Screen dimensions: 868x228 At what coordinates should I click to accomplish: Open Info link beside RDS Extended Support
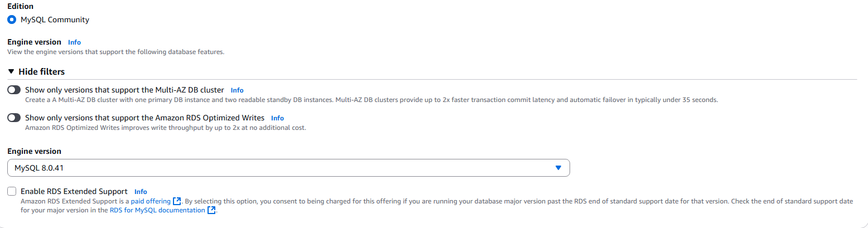(141, 191)
